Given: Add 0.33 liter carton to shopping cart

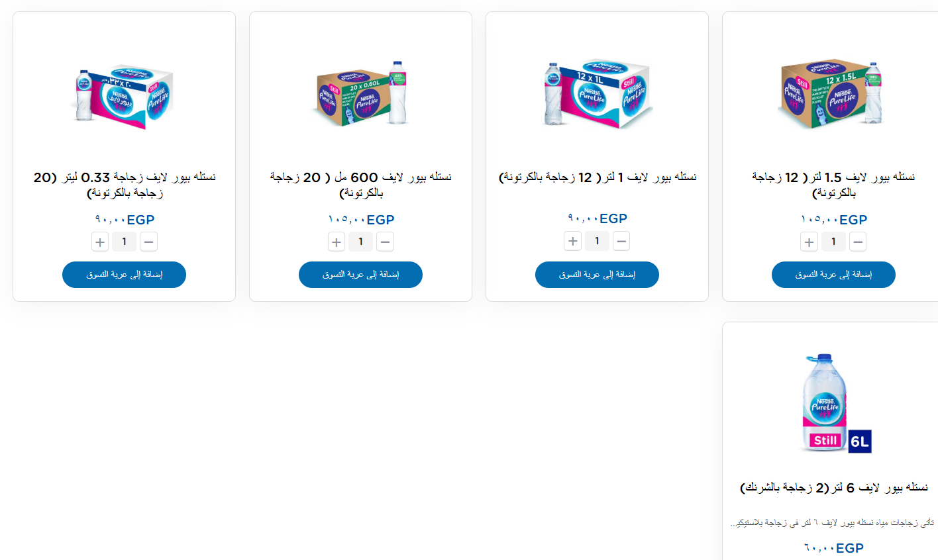Looking at the screenshot, I should (124, 275).
